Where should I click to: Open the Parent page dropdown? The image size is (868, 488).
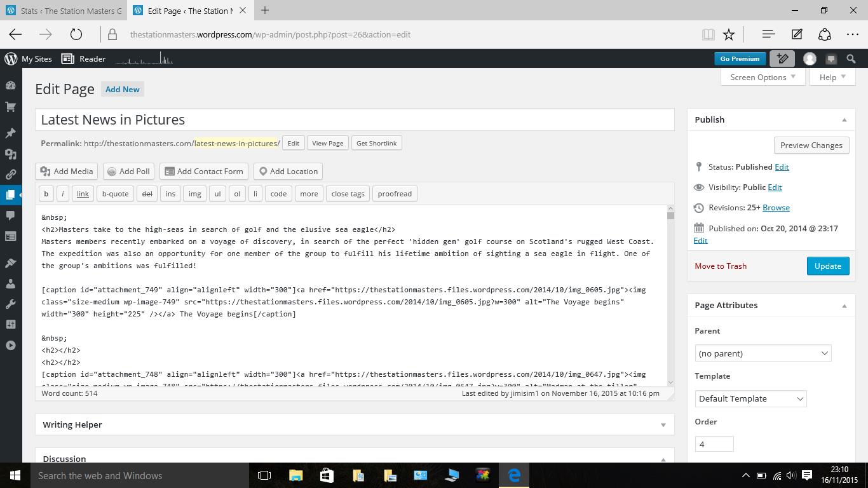click(x=763, y=353)
